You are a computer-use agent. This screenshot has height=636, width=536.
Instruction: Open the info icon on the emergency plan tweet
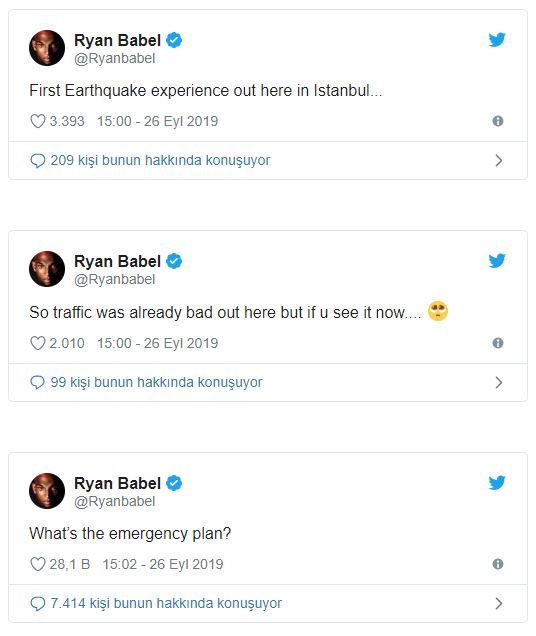click(x=498, y=564)
